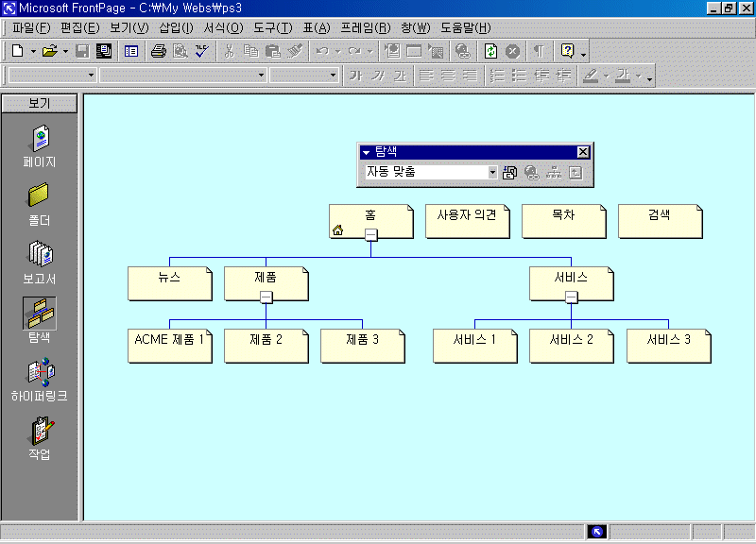This screenshot has height=544, width=756.
Task: Switch to 폴더 view in sidebar
Action: 40,205
